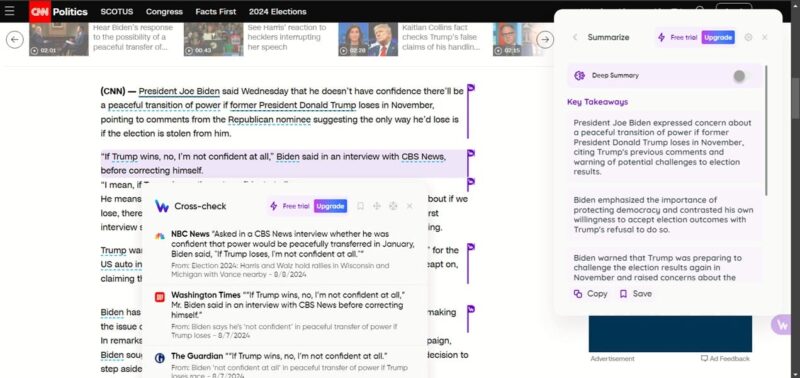
Task: Click "Kaitlan Collins fact checks" video title
Action: [441, 37]
